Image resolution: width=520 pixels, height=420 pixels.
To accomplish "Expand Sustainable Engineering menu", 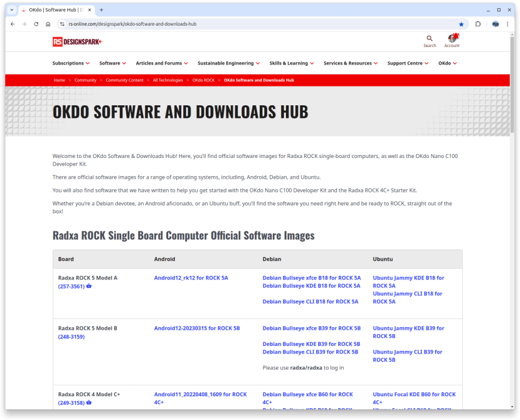I will point(228,63).
